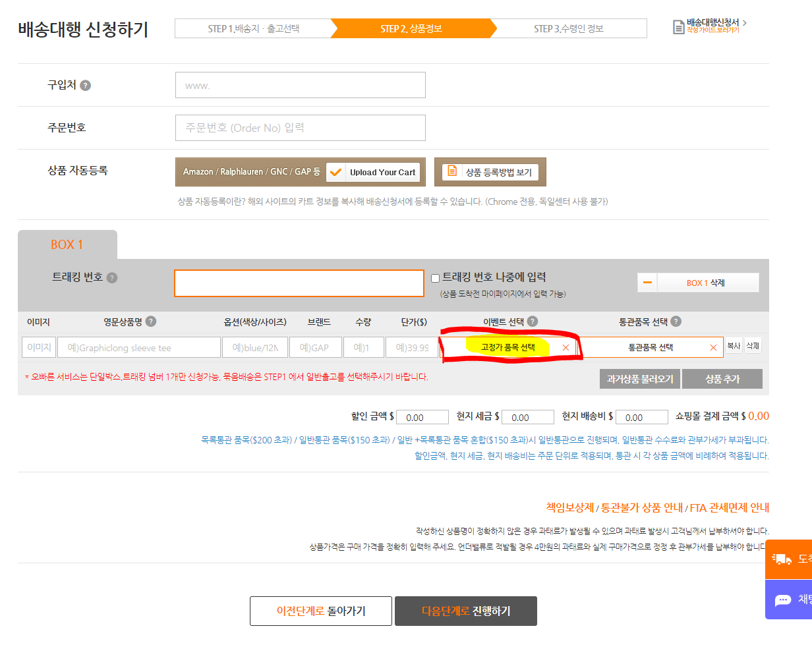Enable the 트래킹 번호 나중에 입력 checkbox

point(434,278)
